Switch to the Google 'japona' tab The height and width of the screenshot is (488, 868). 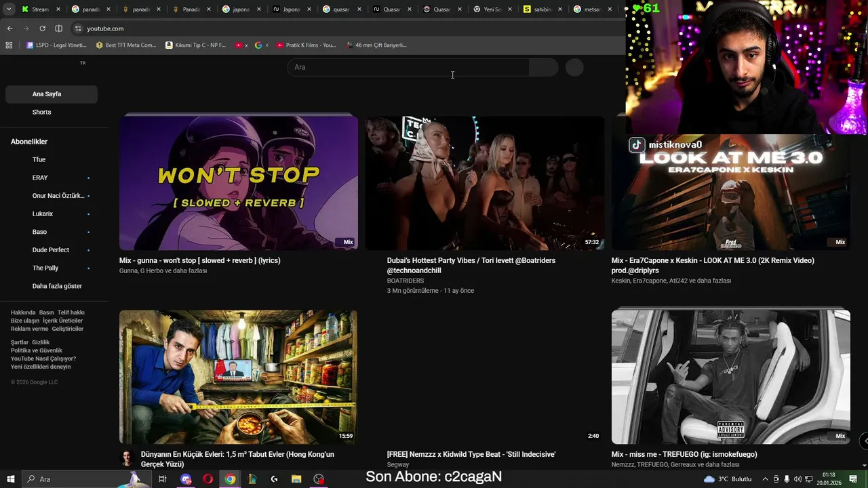pyautogui.click(x=242, y=9)
